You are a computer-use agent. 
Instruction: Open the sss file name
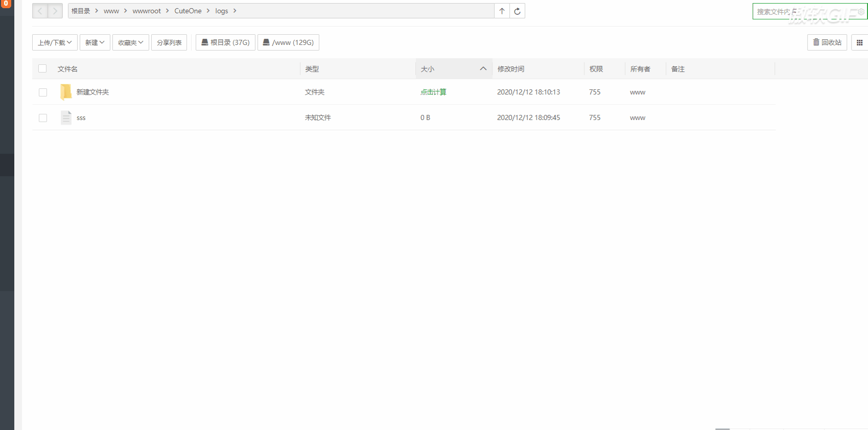click(81, 118)
